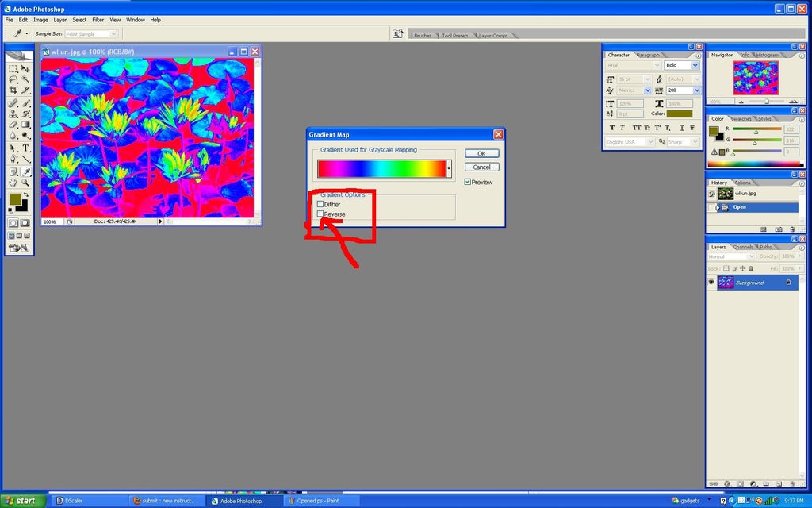Open Character panel options menu arrow
812x508 pixels.
(698, 56)
